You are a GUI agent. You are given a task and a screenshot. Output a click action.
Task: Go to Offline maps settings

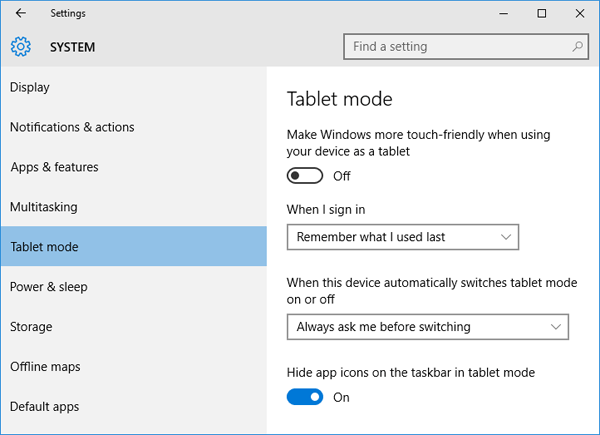click(x=134, y=367)
